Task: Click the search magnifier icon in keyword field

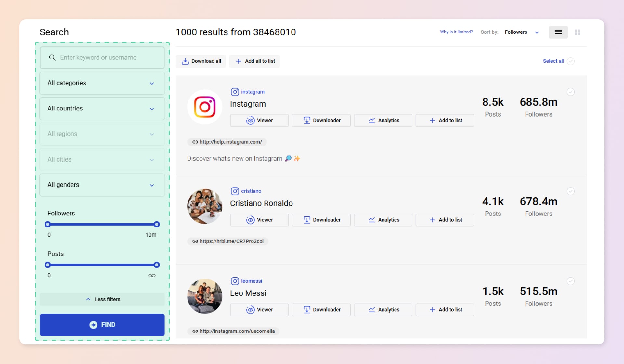Action: pos(52,58)
